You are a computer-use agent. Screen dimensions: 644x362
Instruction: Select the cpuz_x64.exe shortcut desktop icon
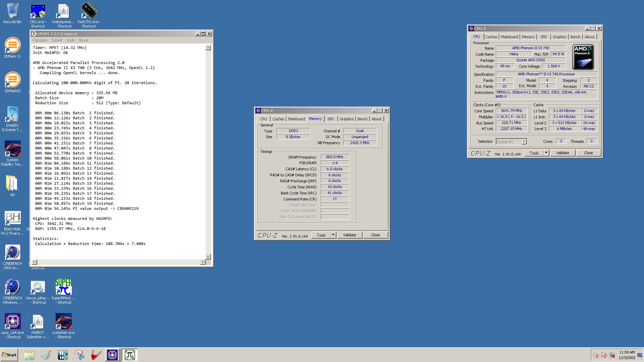tap(12, 326)
